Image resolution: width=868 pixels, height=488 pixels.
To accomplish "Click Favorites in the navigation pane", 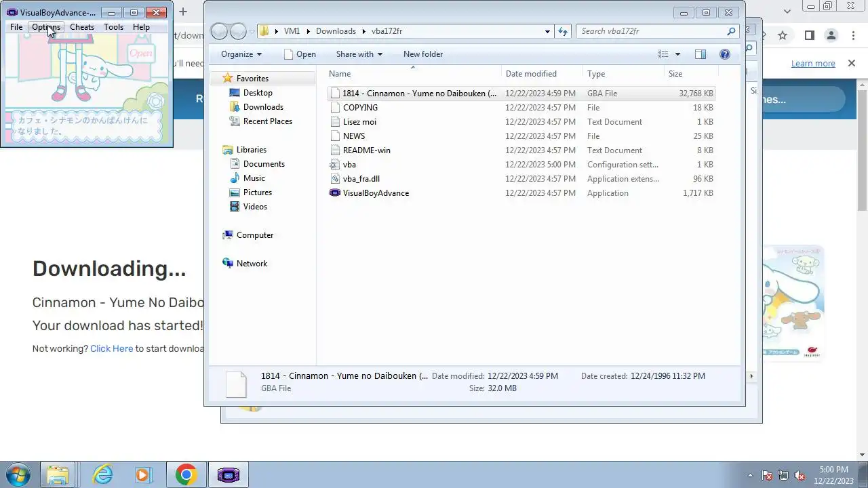I will [252, 79].
